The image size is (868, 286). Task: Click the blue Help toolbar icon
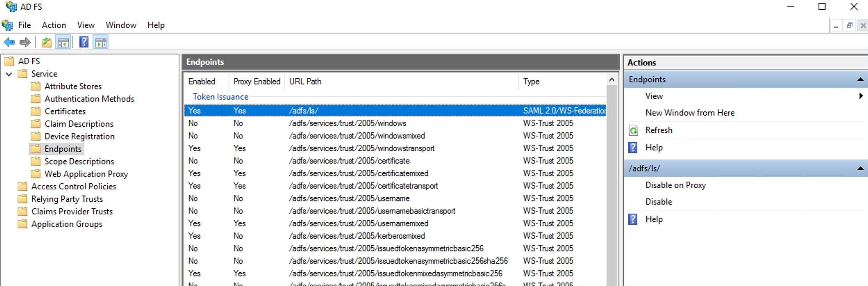[84, 42]
